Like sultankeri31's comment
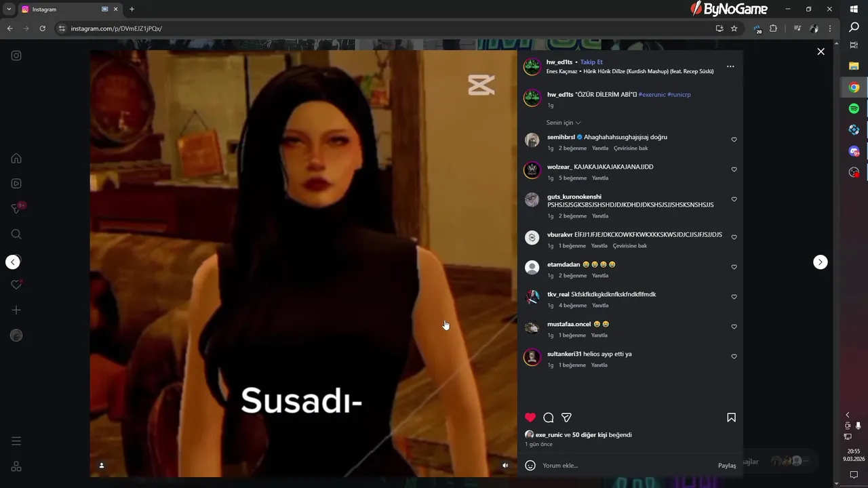This screenshot has width=868, height=488. (x=734, y=357)
